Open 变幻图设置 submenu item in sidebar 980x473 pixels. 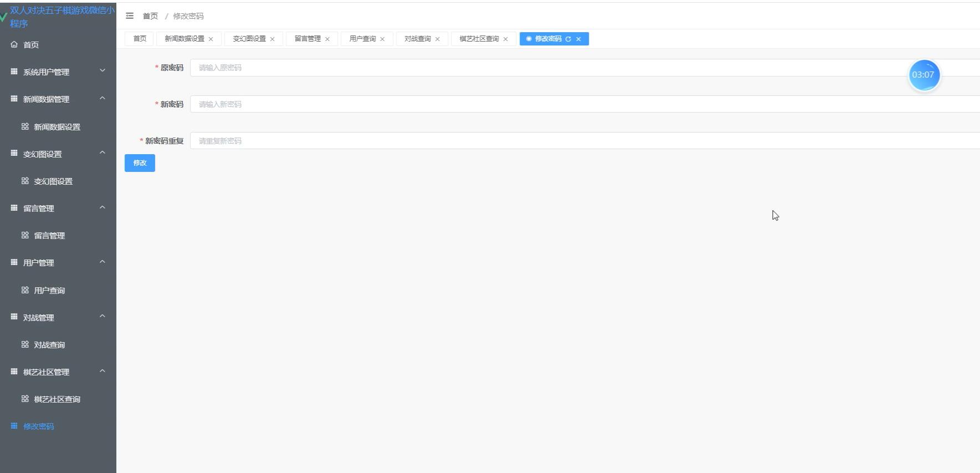tap(53, 181)
